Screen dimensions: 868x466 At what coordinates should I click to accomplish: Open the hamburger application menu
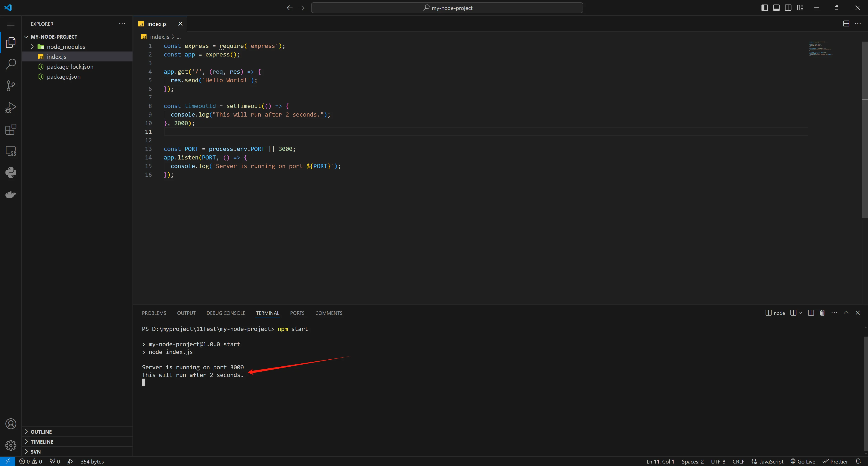(x=11, y=24)
